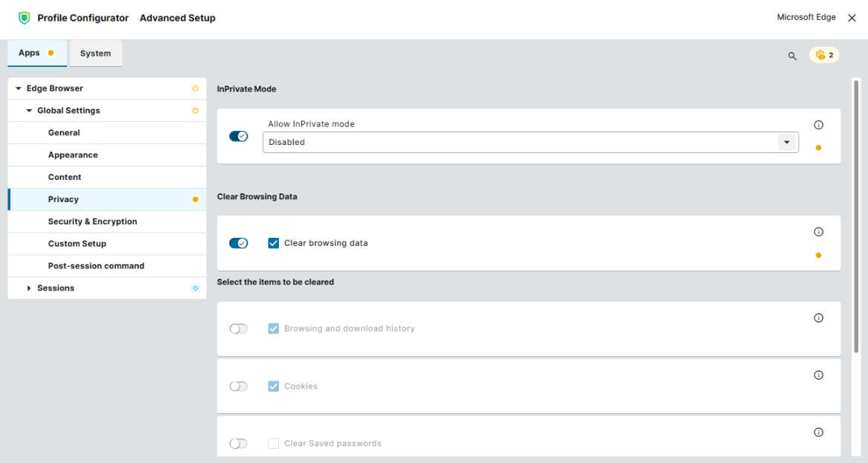Click orange modified dot beside InPrivate dropdown
This screenshot has width=868, height=463.
click(x=819, y=148)
